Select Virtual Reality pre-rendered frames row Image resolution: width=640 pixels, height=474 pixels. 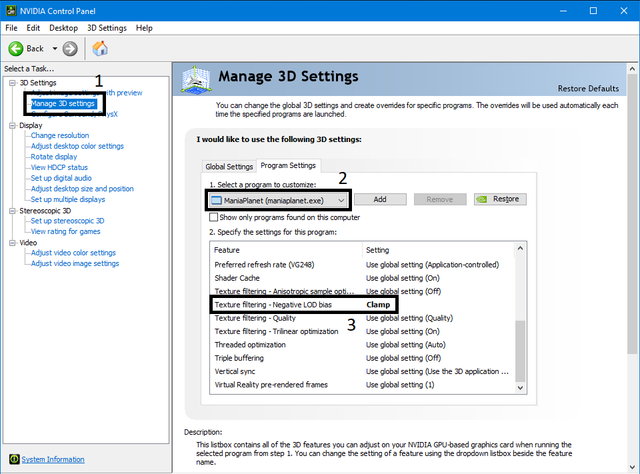pyautogui.click(x=363, y=385)
